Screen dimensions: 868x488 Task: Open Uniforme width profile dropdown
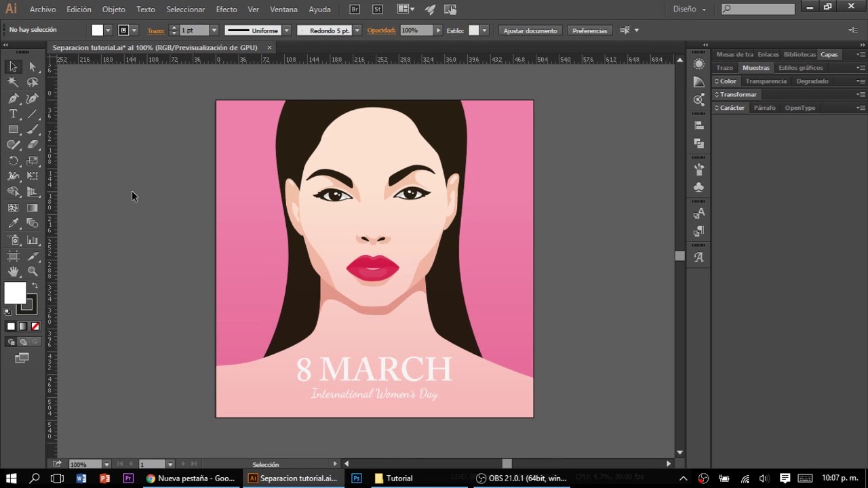click(x=287, y=30)
